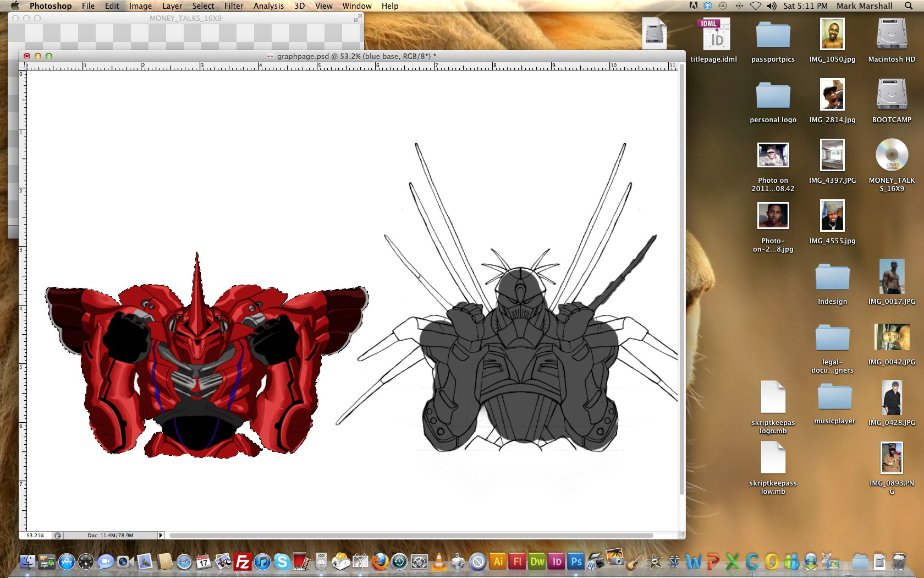The width and height of the screenshot is (924, 578).
Task: Click the Time Machine menu bar icon
Action: pos(723,6)
